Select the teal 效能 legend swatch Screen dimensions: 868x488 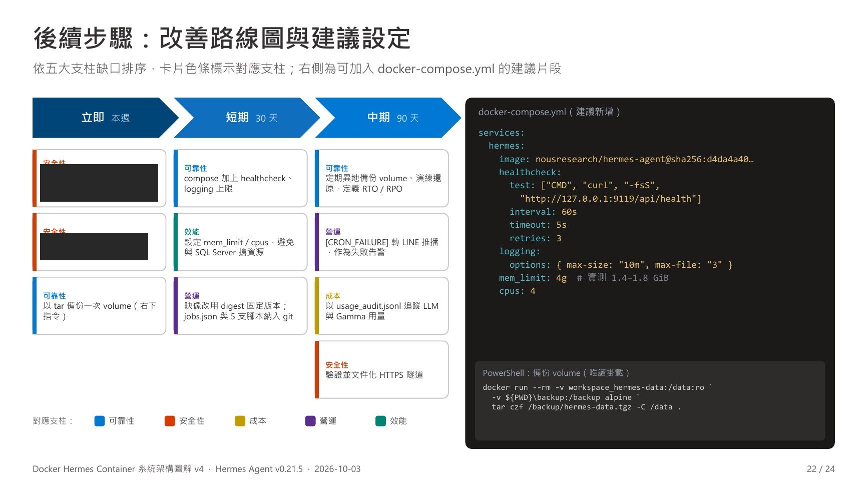380,421
